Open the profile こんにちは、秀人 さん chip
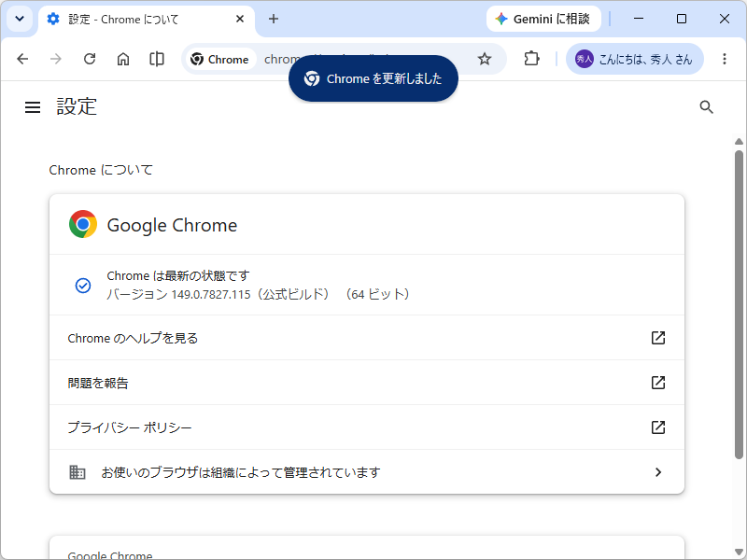747x560 pixels. point(635,59)
